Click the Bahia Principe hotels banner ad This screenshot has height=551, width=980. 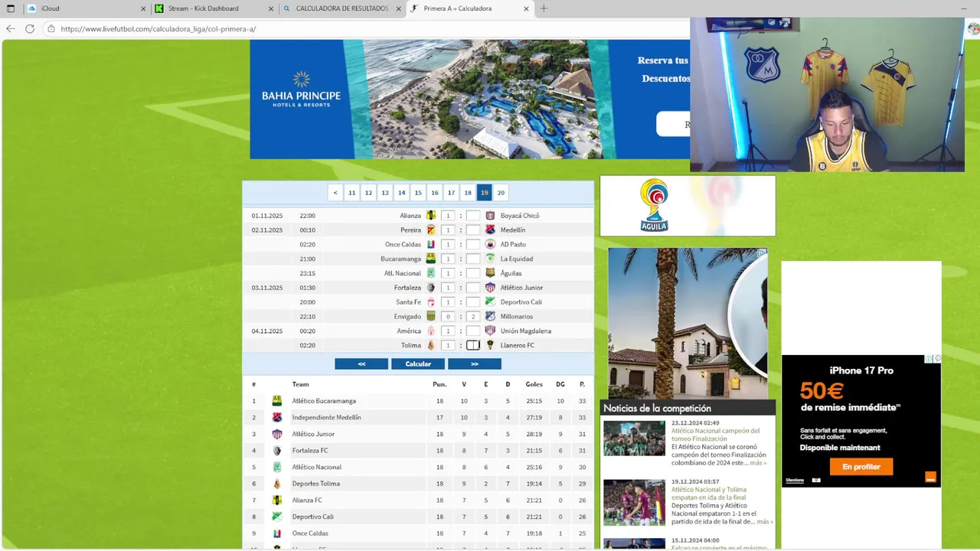pyautogui.click(x=469, y=99)
